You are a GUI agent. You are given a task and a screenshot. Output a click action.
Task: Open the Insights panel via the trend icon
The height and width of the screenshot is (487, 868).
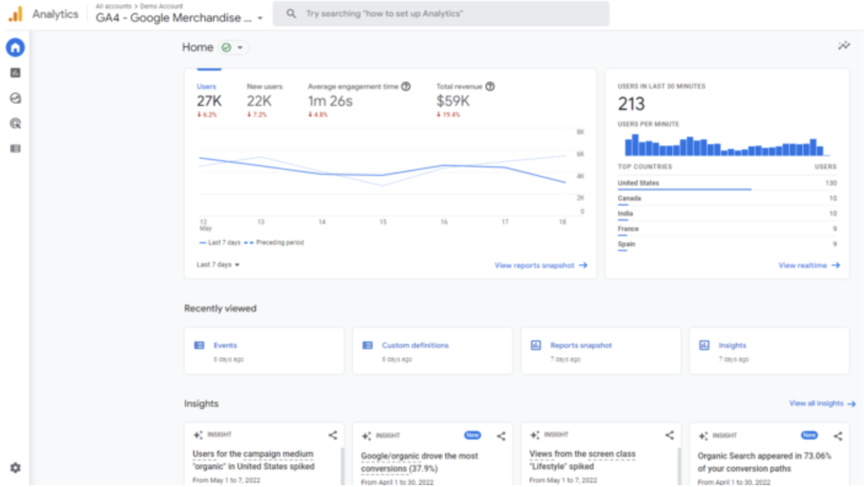pos(845,45)
